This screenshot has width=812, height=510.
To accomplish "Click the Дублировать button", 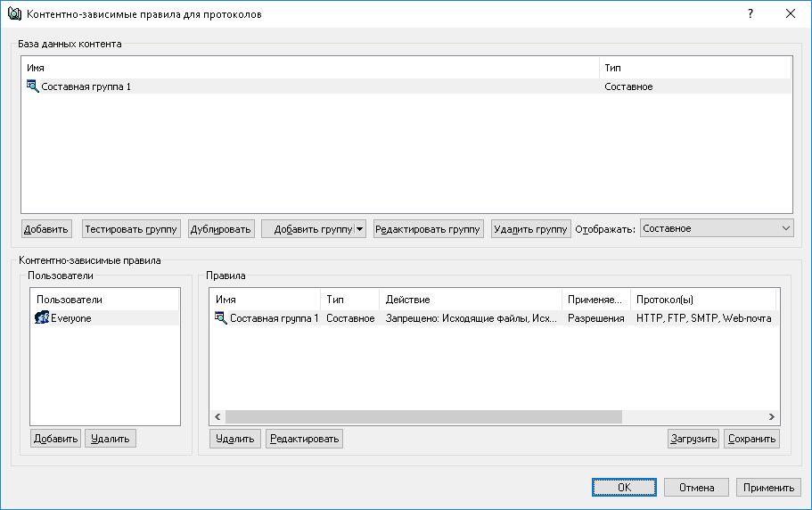I will click(x=221, y=229).
